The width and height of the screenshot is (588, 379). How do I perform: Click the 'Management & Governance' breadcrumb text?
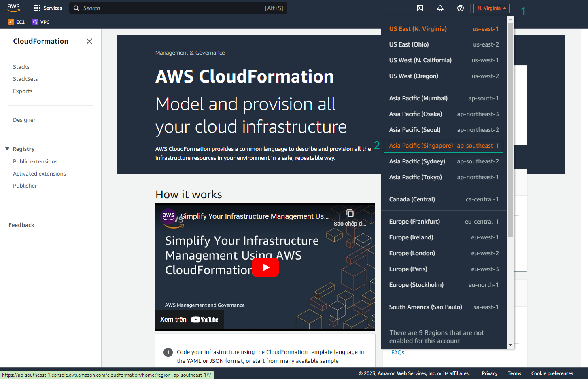(190, 53)
